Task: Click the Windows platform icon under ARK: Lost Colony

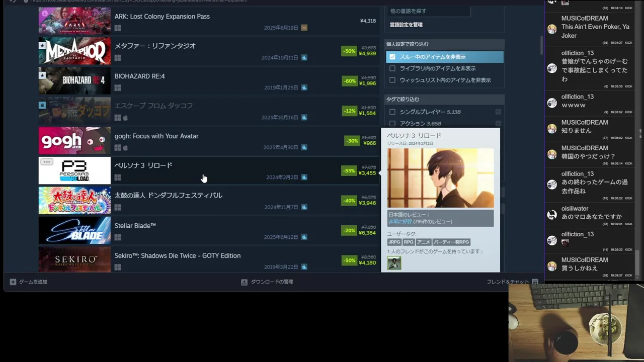Action: pos(117,28)
